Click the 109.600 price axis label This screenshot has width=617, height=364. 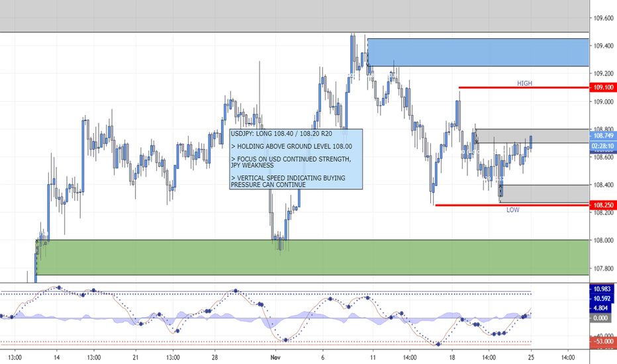click(x=603, y=18)
